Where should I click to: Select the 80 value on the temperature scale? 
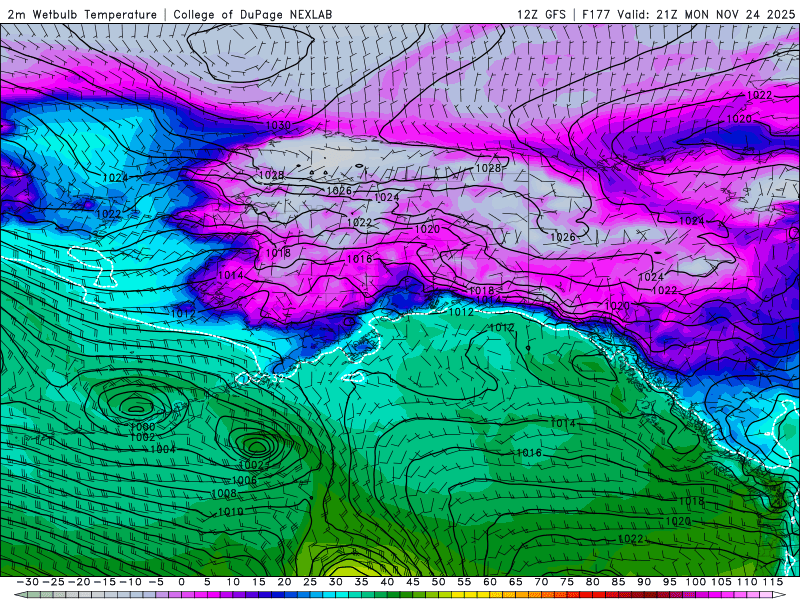(x=592, y=582)
